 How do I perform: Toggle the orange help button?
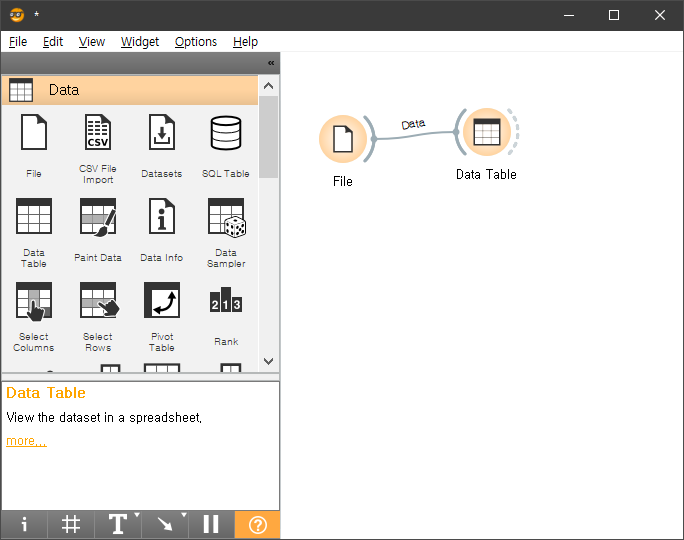(x=257, y=524)
